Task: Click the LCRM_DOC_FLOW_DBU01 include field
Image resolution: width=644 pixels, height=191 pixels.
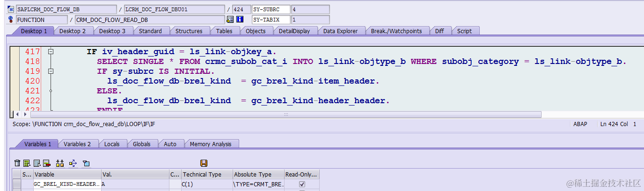Action: pyautogui.click(x=174, y=9)
